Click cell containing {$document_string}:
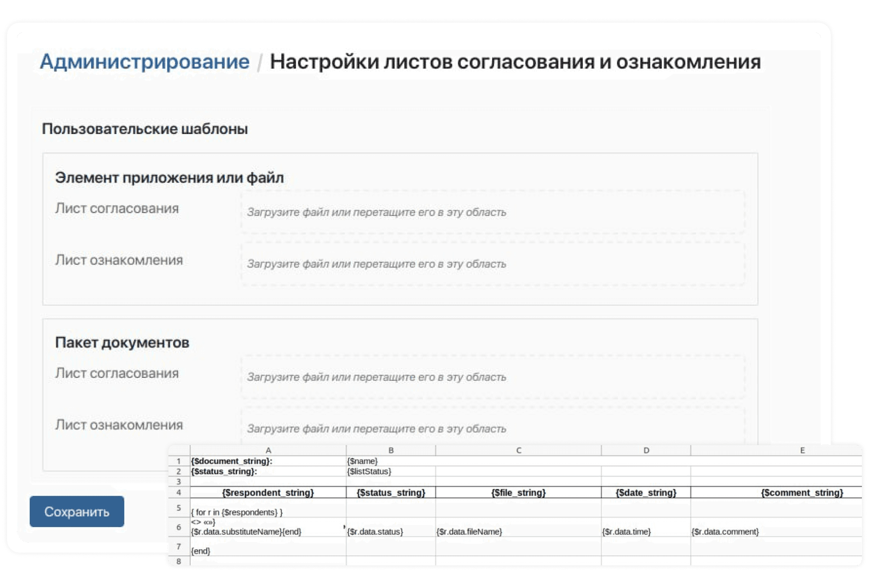 point(268,461)
